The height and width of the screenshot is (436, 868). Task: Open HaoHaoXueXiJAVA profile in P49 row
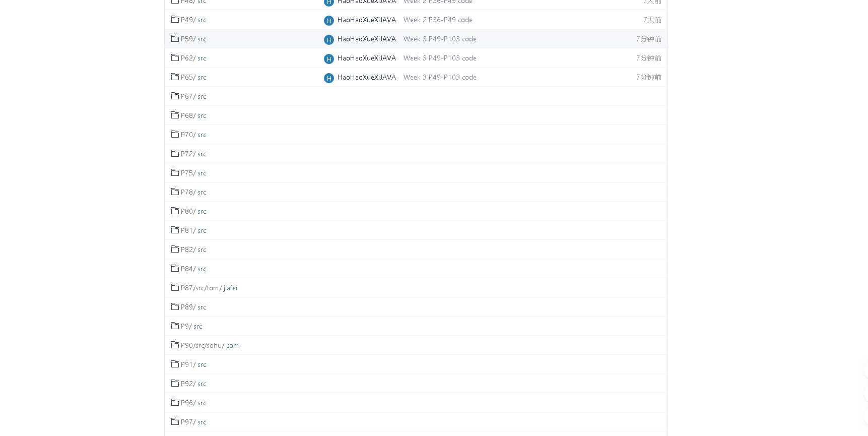pyautogui.click(x=367, y=20)
